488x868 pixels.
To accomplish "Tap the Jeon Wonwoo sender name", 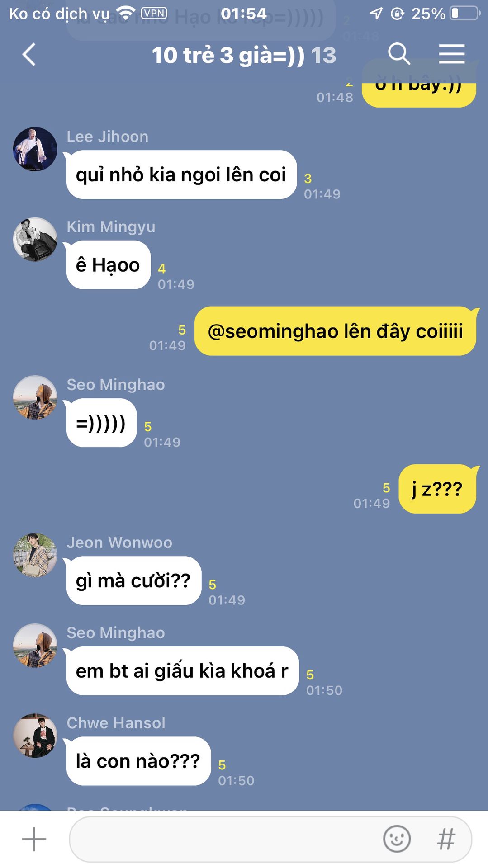I will tap(119, 542).
